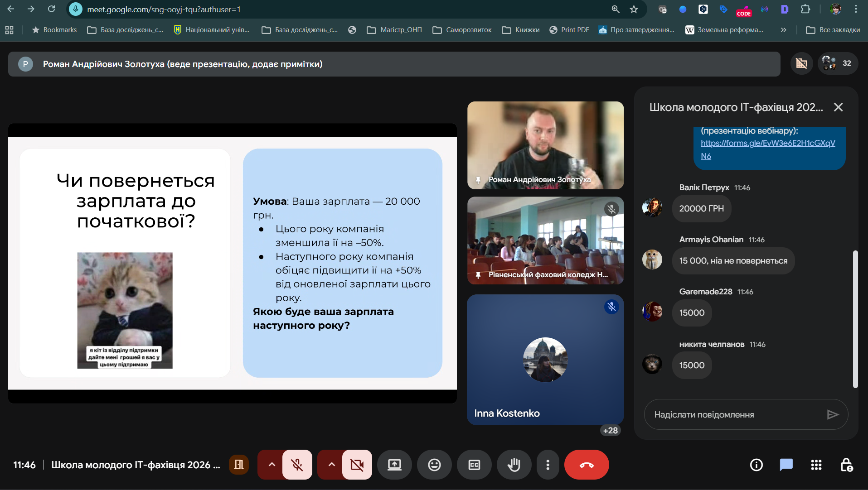The image size is (868, 490).
Task: Open the apps grid in bookmarks bar
Action: pyautogui.click(x=9, y=30)
